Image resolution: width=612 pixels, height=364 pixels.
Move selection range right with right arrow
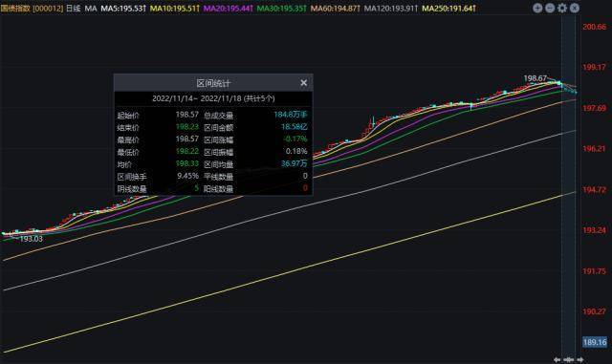tap(580, 359)
